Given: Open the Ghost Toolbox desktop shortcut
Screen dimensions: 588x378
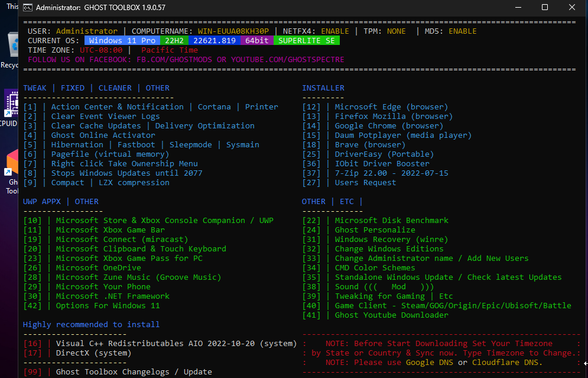Looking at the screenshot, I should [11, 172].
